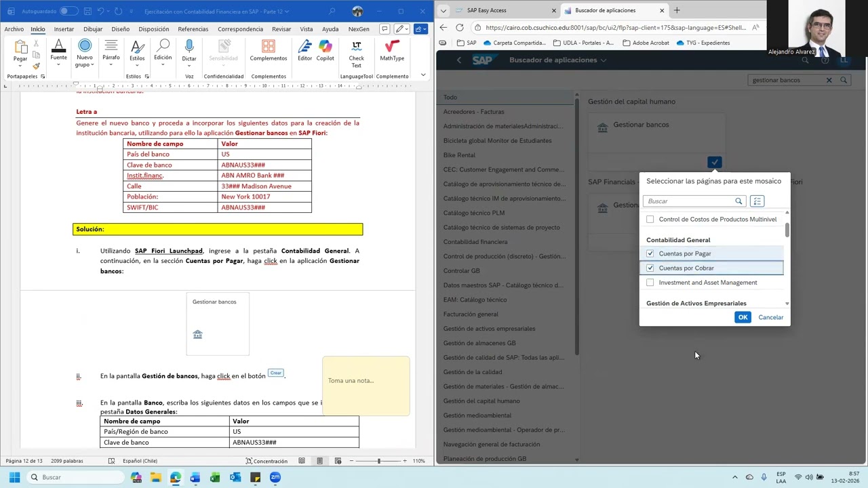
Task: Click the Pegar paste icon in Word
Action: [20, 47]
